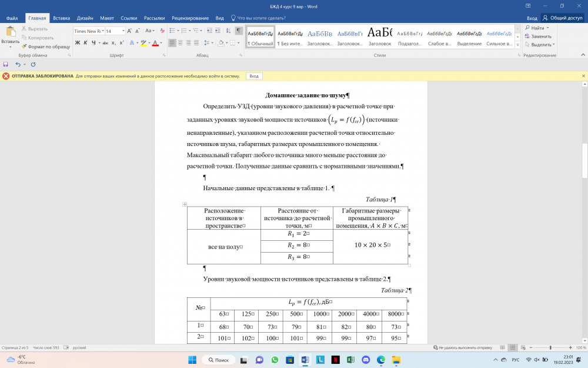The height and width of the screenshot is (368, 588).
Task: Center-align the paragraph text
Action: point(181,43)
